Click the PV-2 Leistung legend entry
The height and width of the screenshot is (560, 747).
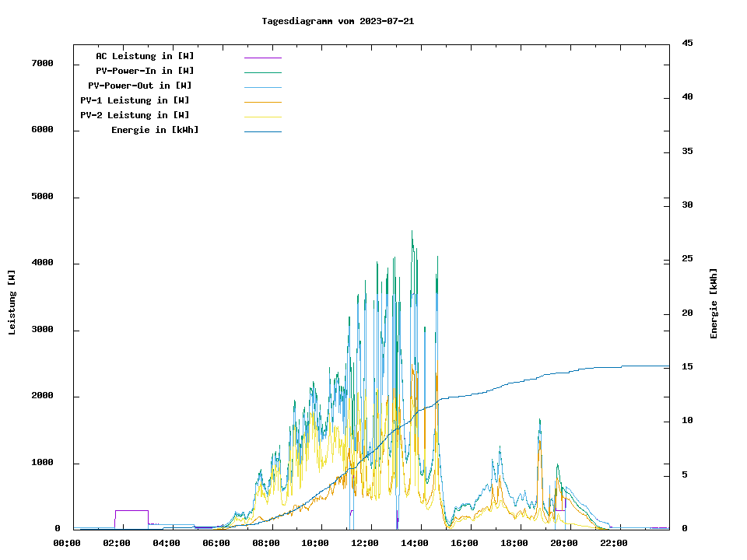pos(135,115)
